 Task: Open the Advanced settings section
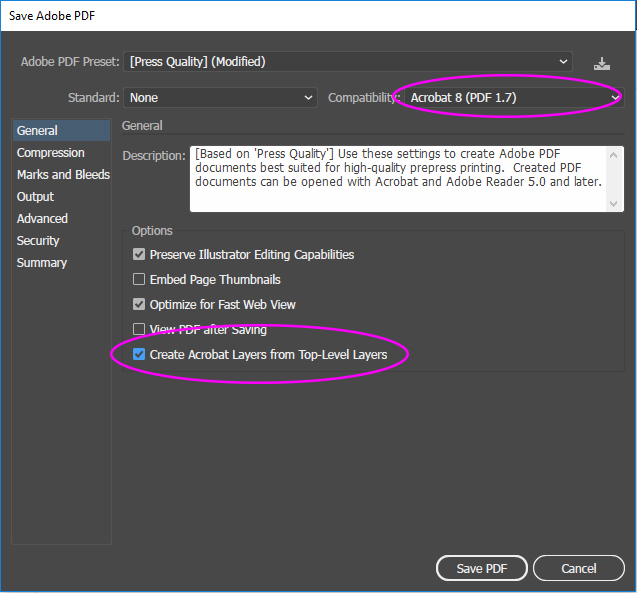[x=42, y=219]
